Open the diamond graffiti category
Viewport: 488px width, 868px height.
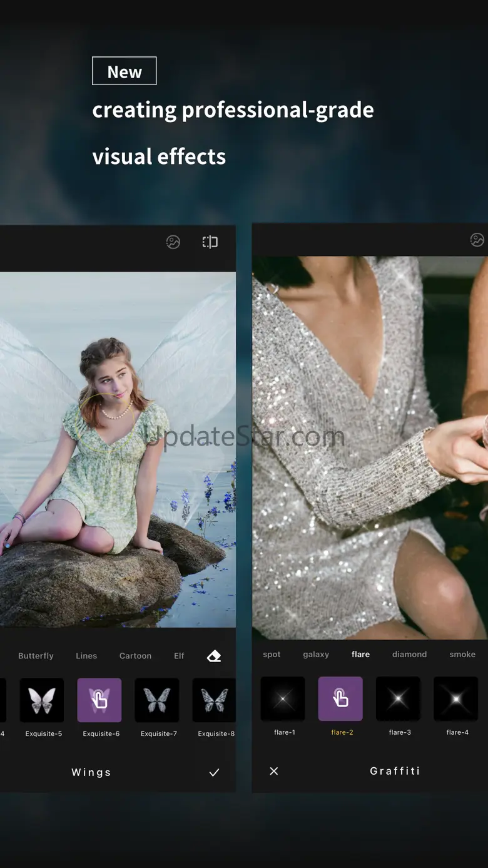409,654
